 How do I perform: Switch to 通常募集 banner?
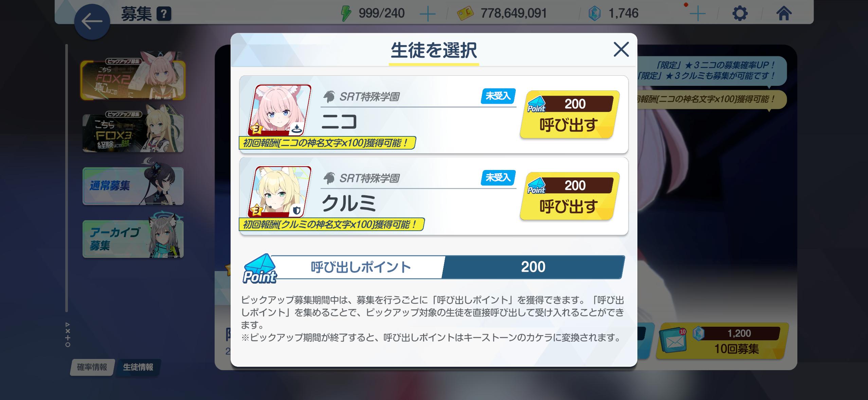click(x=133, y=186)
